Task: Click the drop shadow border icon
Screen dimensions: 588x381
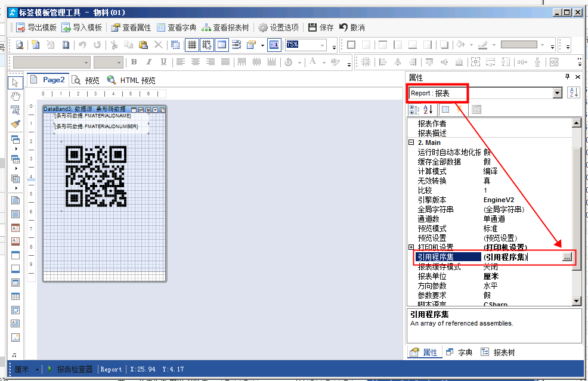Action: (444, 45)
